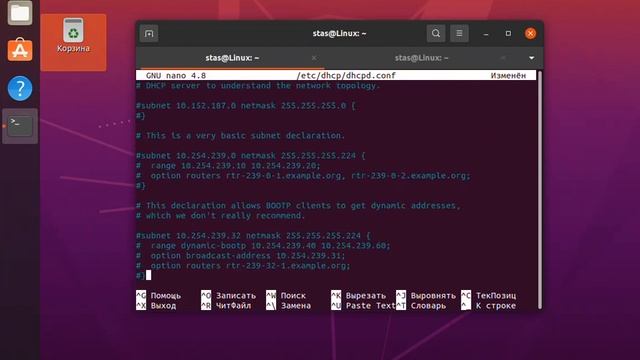Click the line '#subnet 10.254.239.32 netmask 255.255.255.224 {'

pyautogui.click(x=253, y=236)
